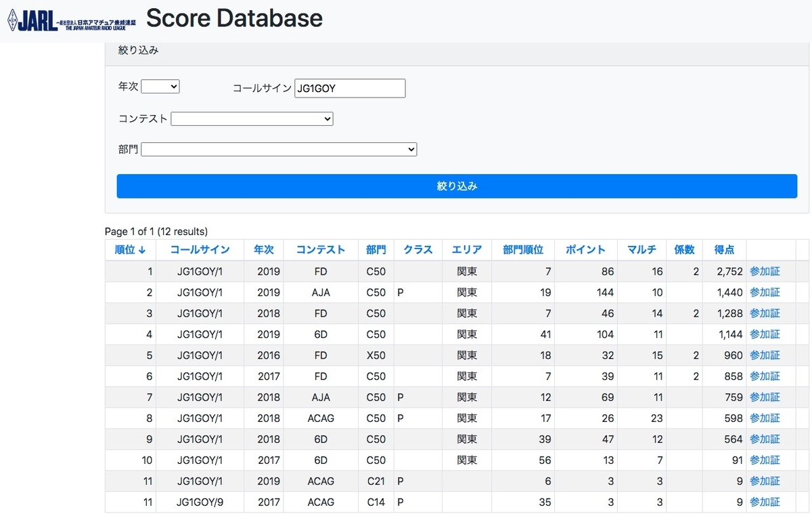Click score value 858
812x516 pixels.
[734, 377]
